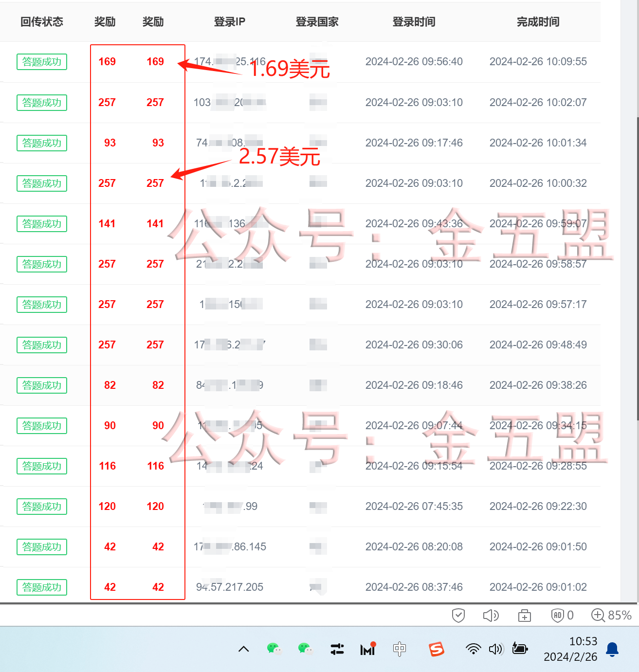Viewport: 639px width, 672px height.
Task: Select login time 2024-02-26 09:56:40
Action: [414, 62]
